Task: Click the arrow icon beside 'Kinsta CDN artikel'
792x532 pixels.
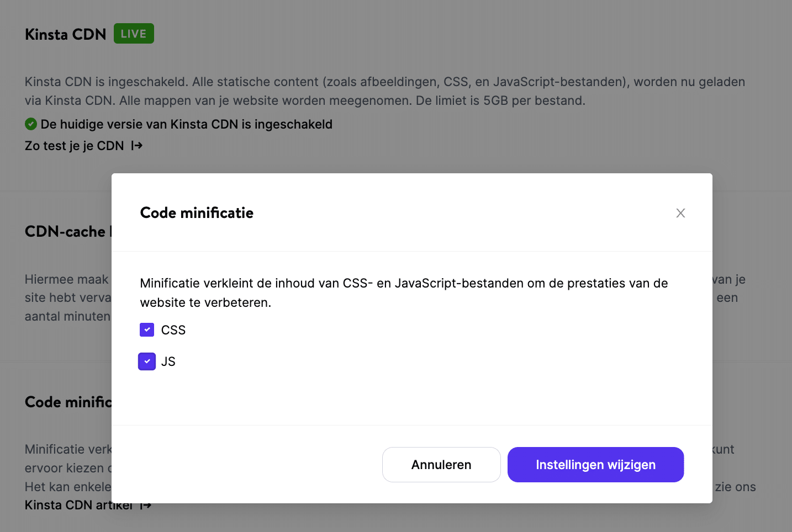Action: (145, 504)
